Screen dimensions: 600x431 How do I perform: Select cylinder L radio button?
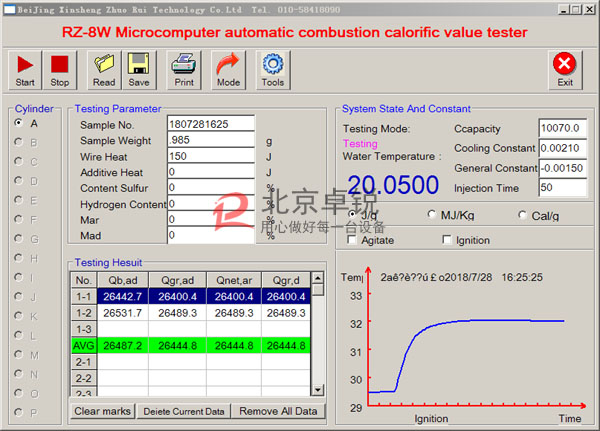click(x=18, y=335)
